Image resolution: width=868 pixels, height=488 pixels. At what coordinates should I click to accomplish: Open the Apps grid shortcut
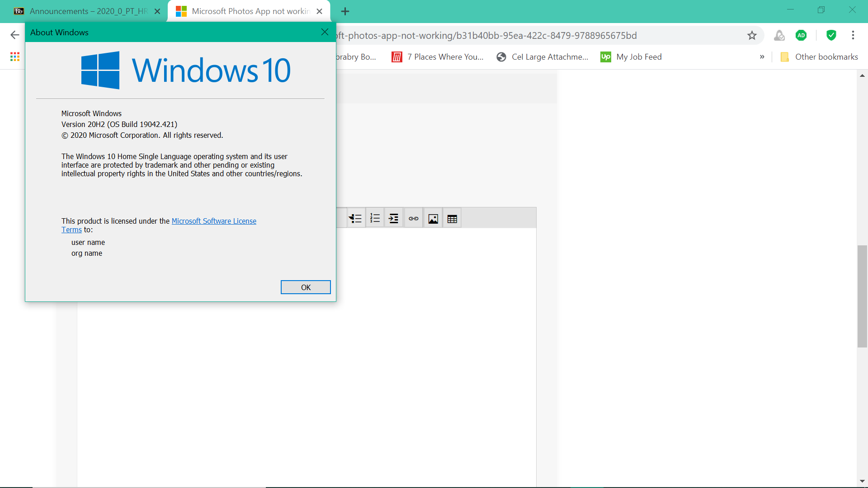click(15, 56)
